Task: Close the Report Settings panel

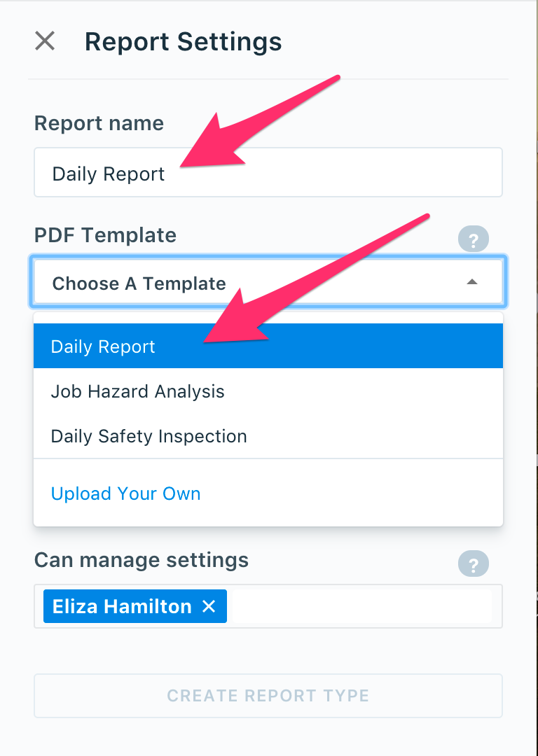Action: (x=45, y=41)
